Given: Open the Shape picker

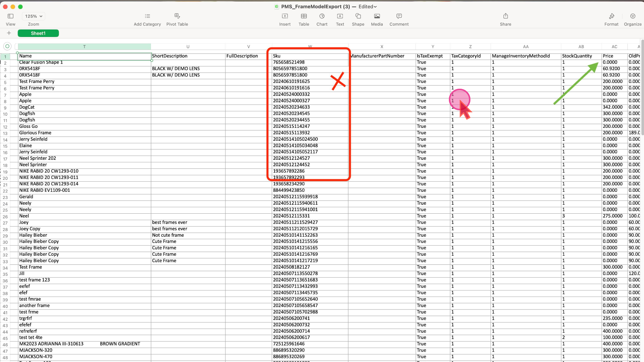Looking at the screenshot, I should 358,16.
